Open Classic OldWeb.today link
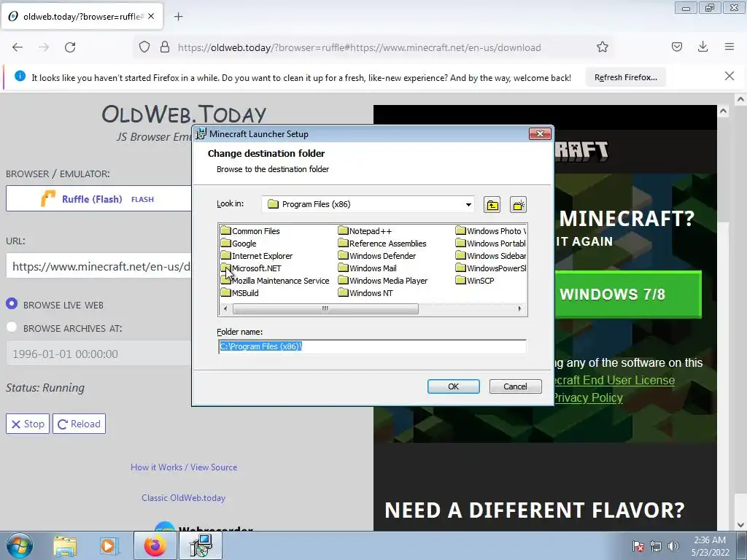 [183, 497]
